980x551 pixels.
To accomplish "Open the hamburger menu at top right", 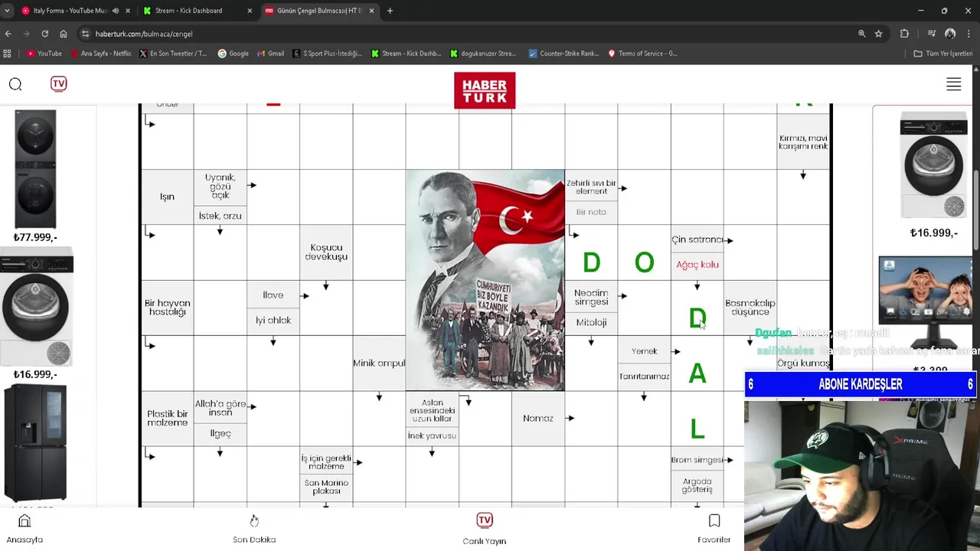I will click(x=953, y=84).
